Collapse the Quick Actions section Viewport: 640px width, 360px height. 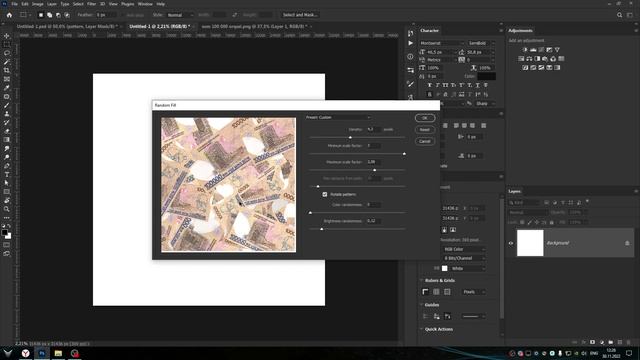[x=422, y=329]
